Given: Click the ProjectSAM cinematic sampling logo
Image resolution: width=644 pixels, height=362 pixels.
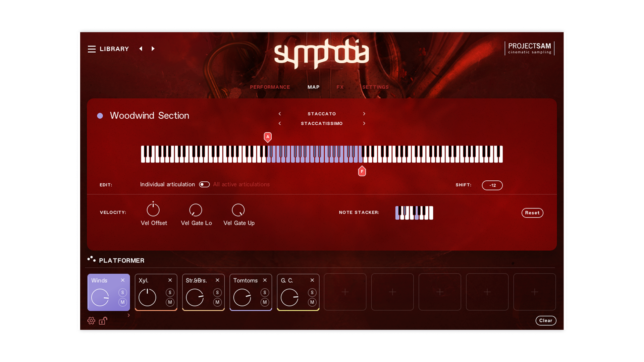Looking at the screenshot, I should [x=530, y=48].
